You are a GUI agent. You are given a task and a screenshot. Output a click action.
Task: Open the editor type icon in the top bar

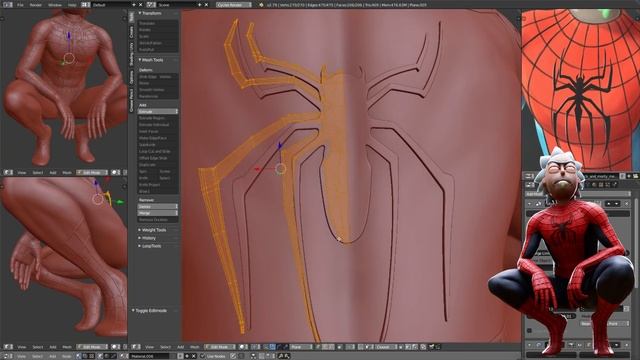(8, 5)
